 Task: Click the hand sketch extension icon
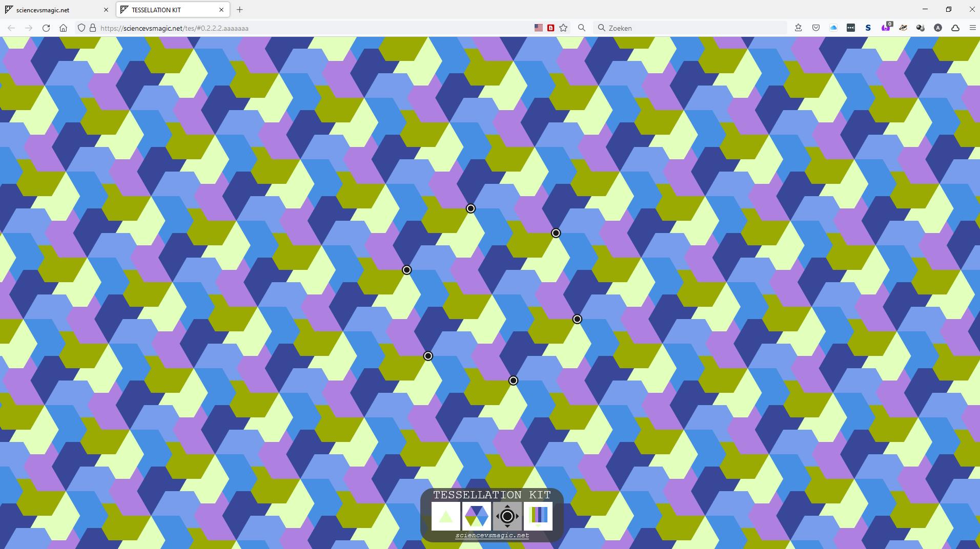903,28
